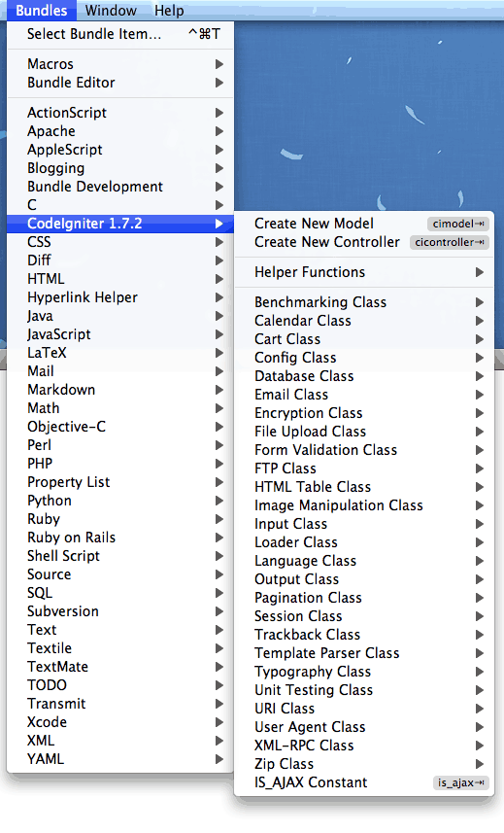
Task: Open the Help menu
Action: 169,10
